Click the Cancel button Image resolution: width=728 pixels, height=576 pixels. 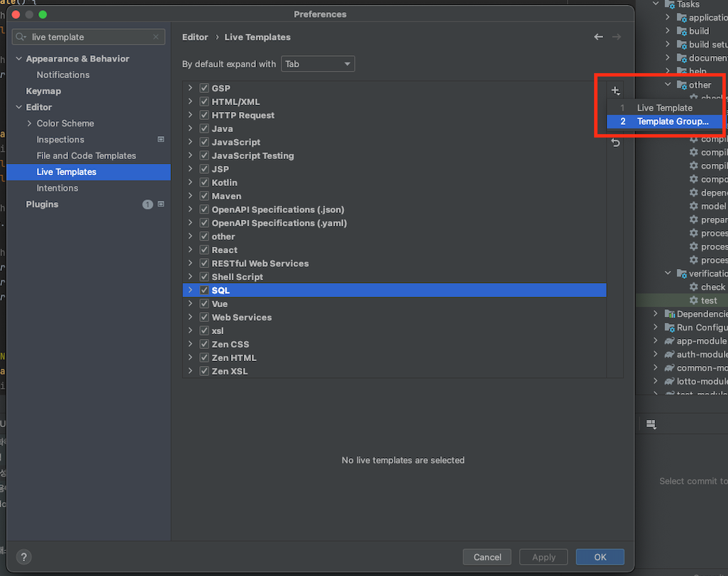[487, 557]
